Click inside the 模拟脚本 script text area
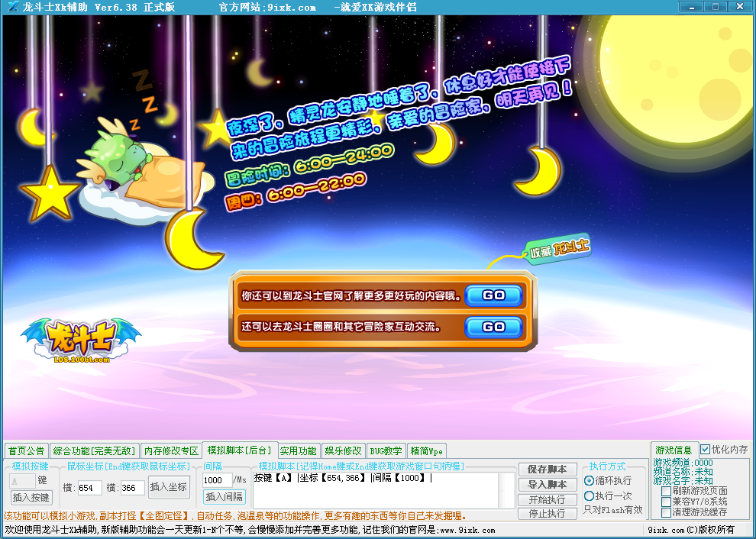Screen dimensions: 756x539 (x=383, y=490)
